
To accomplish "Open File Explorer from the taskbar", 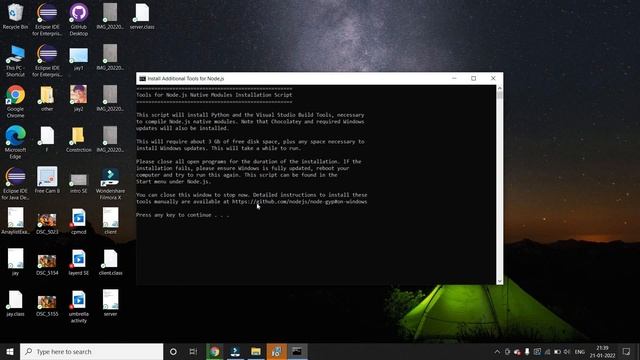I will [256, 351].
